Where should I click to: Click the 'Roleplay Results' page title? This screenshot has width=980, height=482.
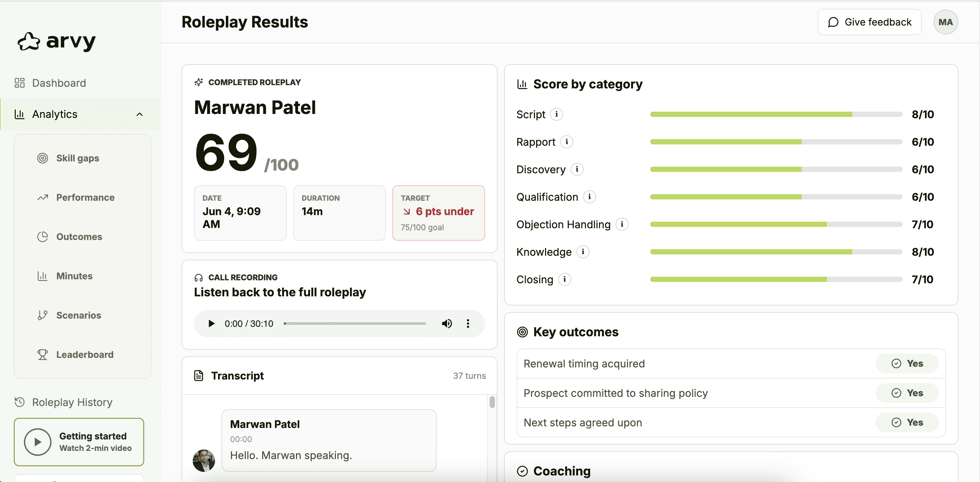pyautogui.click(x=245, y=22)
